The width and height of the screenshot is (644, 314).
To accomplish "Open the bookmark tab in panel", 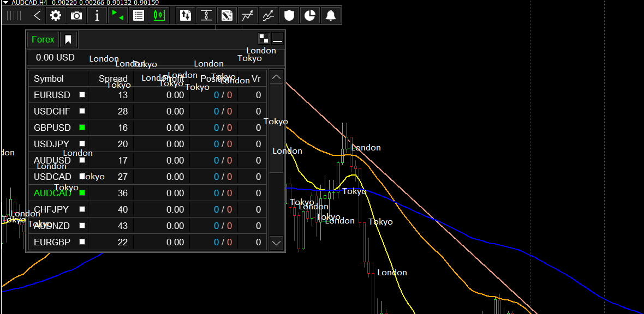I will coord(68,40).
